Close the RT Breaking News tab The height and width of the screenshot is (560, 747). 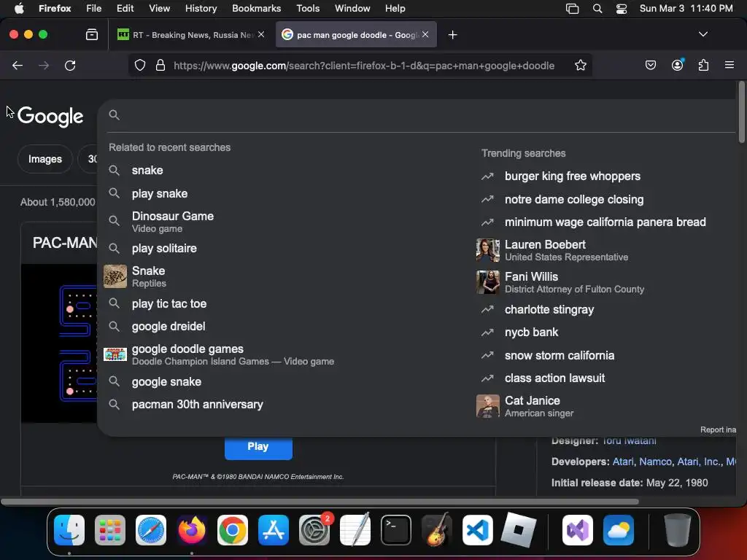(x=261, y=34)
